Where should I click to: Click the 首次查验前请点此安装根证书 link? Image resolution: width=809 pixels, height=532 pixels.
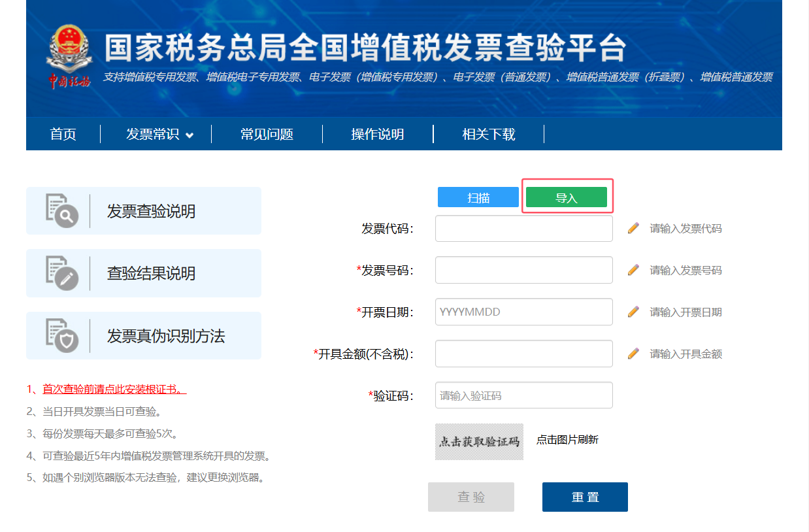coord(114,389)
